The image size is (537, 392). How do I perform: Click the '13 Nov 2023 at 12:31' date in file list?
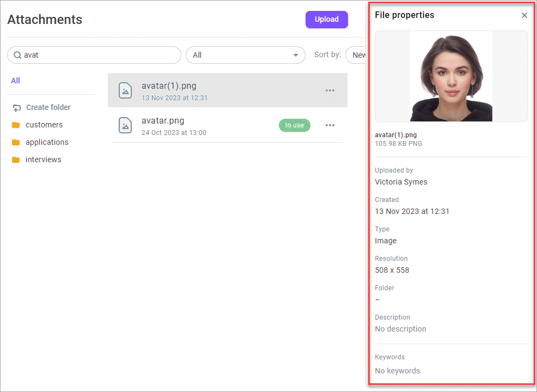tap(174, 98)
